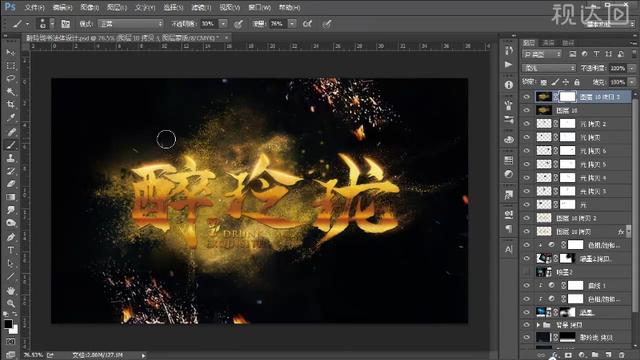
Task: Select the Eraser tool
Action: [11, 184]
